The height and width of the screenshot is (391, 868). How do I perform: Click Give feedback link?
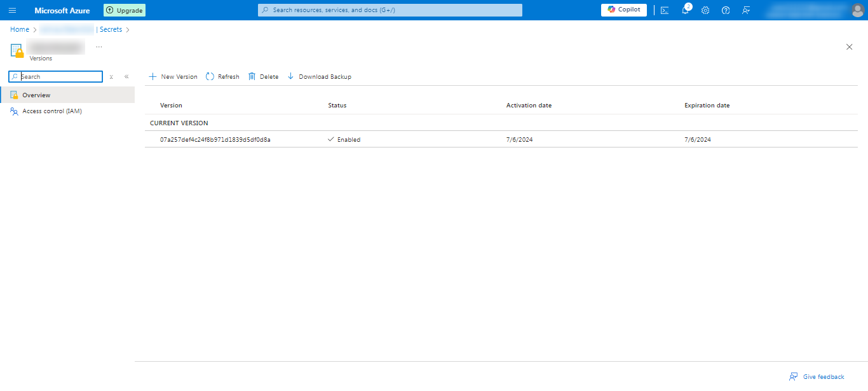pos(817,376)
